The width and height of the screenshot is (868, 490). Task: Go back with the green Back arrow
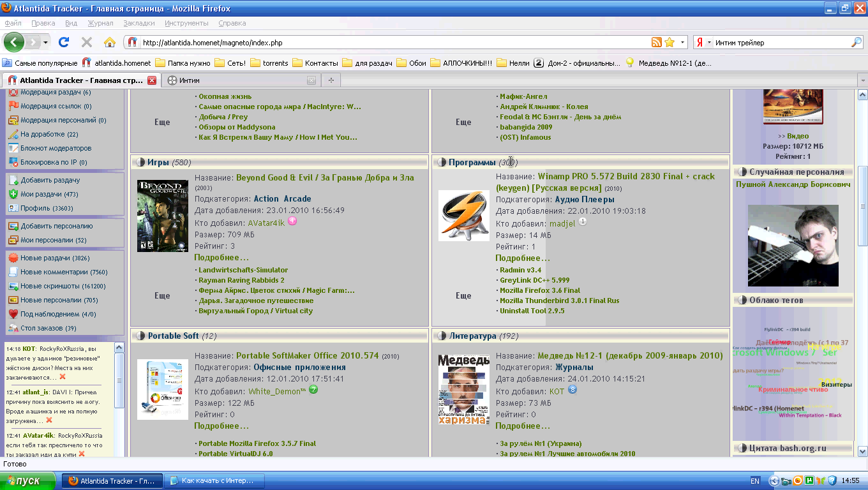point(14,42)
